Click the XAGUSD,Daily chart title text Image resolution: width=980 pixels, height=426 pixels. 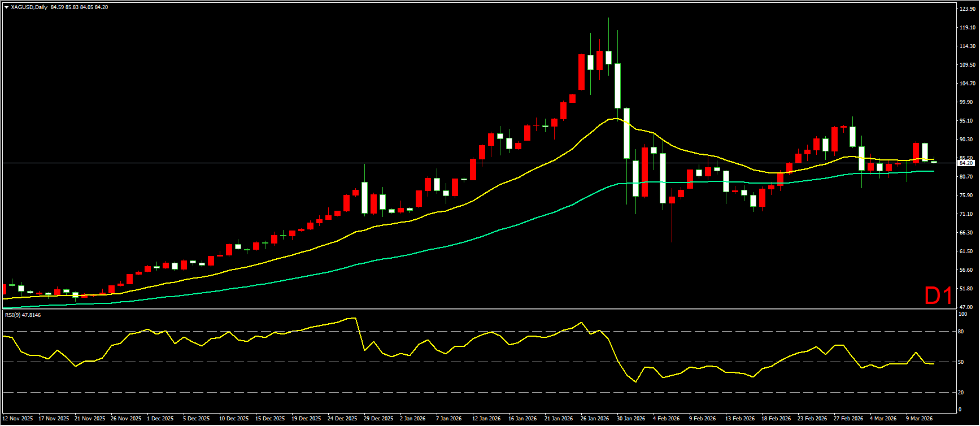29,7
